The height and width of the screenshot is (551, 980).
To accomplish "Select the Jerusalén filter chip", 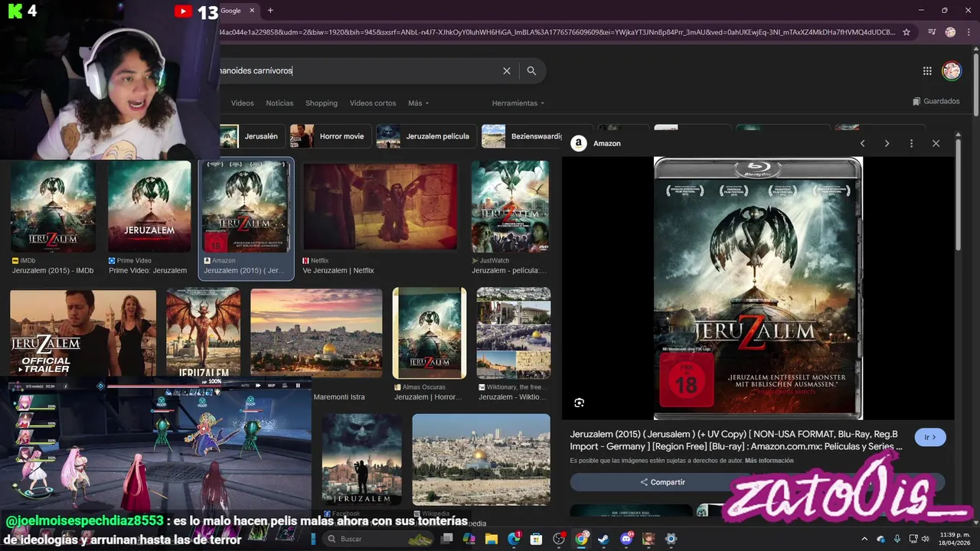I will (x=252, y=136).
